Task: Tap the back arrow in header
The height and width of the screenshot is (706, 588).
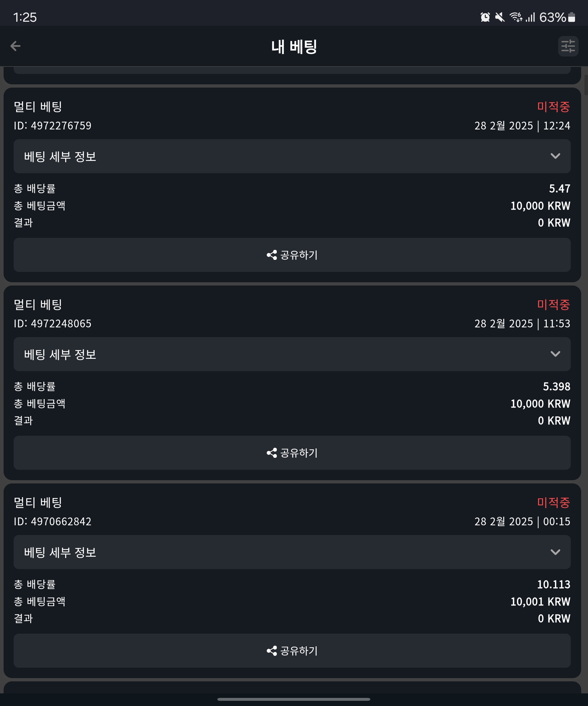Action: tap(16, 46)
